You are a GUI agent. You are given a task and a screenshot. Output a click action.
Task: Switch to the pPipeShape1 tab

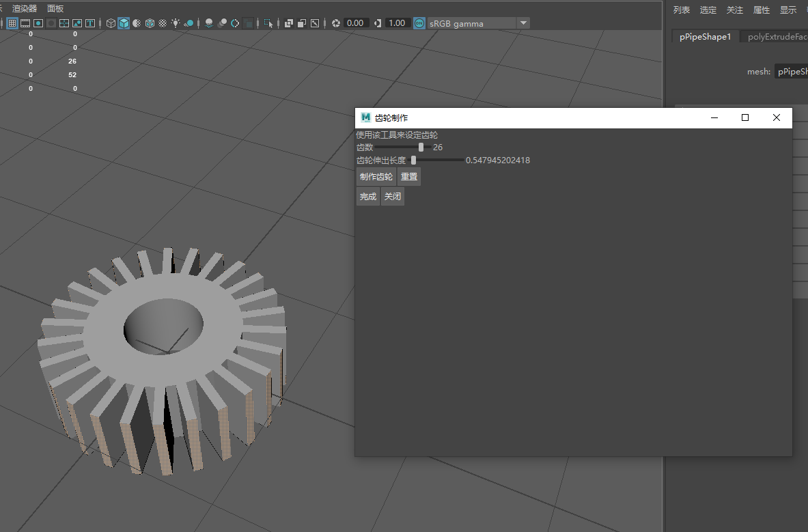pyautogui.click(x=706, y=37)
